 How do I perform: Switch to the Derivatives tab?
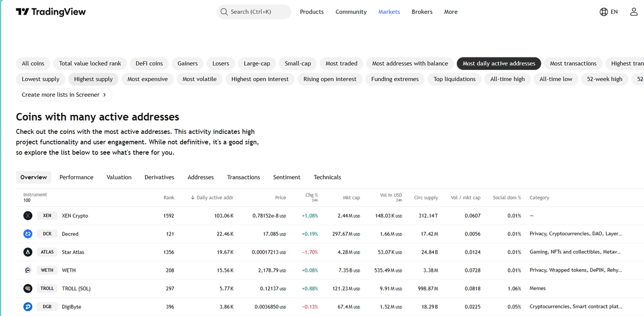[159, 177]
